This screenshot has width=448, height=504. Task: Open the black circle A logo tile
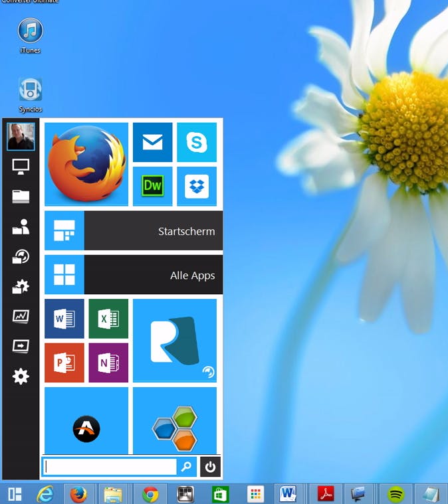tap(86, 421)
